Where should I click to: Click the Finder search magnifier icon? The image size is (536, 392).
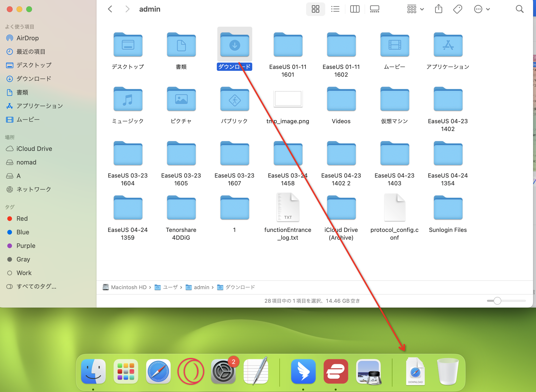click(x=520, y=9)
